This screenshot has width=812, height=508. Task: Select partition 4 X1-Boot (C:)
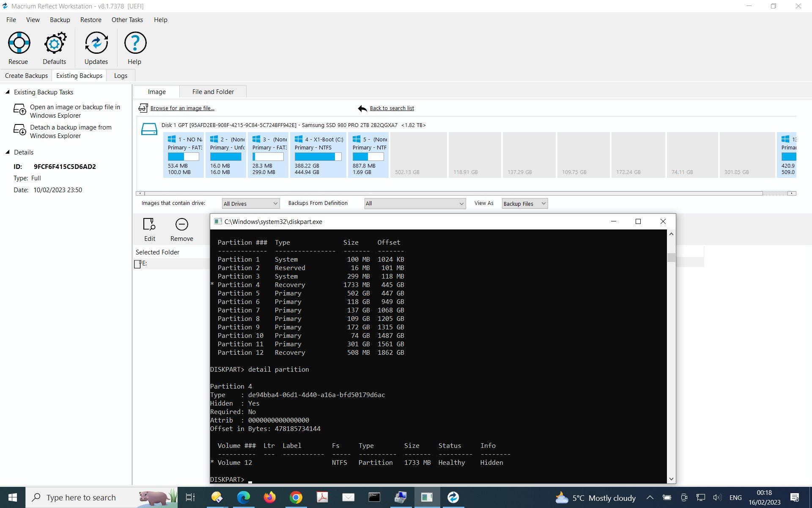coord(318,155)
